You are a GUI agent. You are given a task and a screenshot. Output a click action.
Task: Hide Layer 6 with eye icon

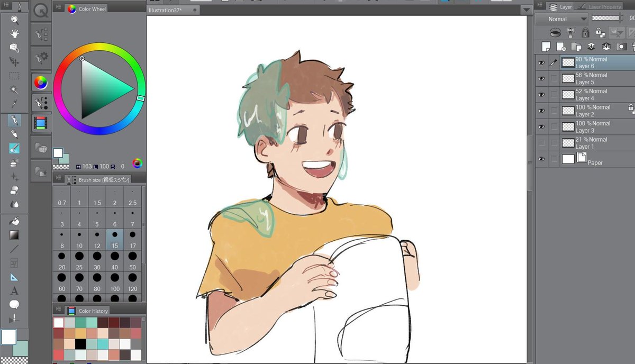coord(541,62)
